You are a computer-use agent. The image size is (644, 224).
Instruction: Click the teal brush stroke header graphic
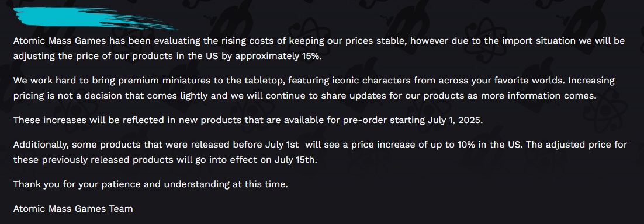pos(95,19)
